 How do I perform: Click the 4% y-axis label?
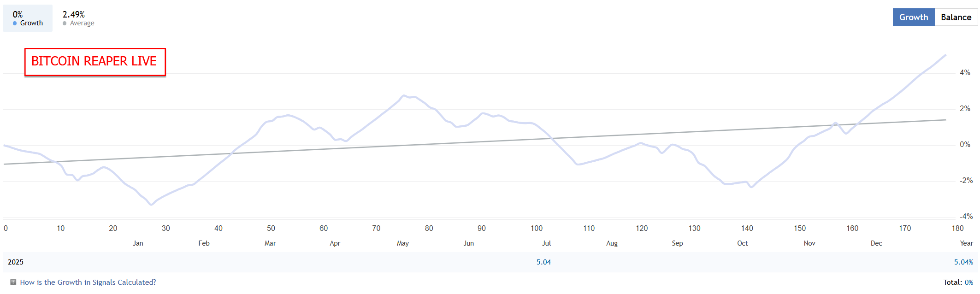coord(965,73)
